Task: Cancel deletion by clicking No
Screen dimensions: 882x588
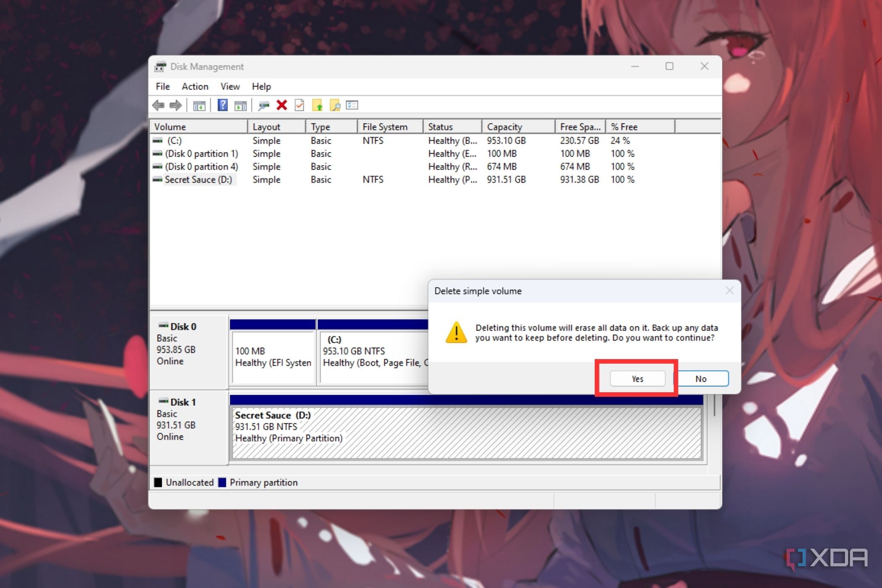Action: click(x=701, y=378)
